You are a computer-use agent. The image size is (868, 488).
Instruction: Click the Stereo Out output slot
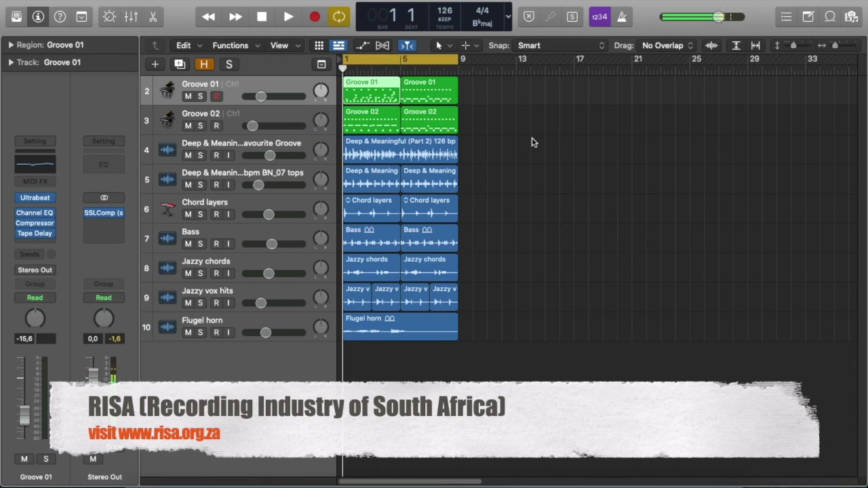[35, 270]
